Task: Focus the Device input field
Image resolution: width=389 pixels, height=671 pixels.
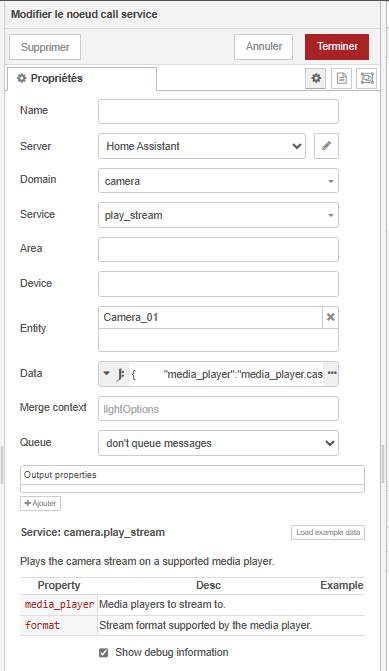Action: tap(218, 284)
